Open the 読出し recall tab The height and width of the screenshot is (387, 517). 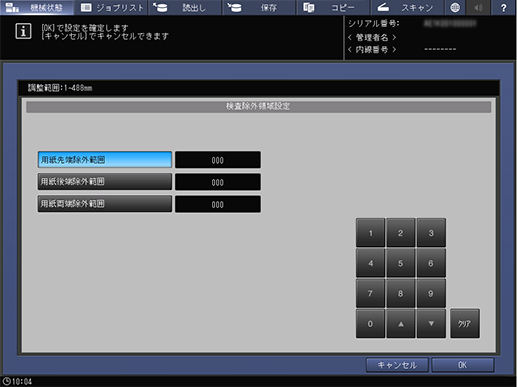(x=185, y=7)
